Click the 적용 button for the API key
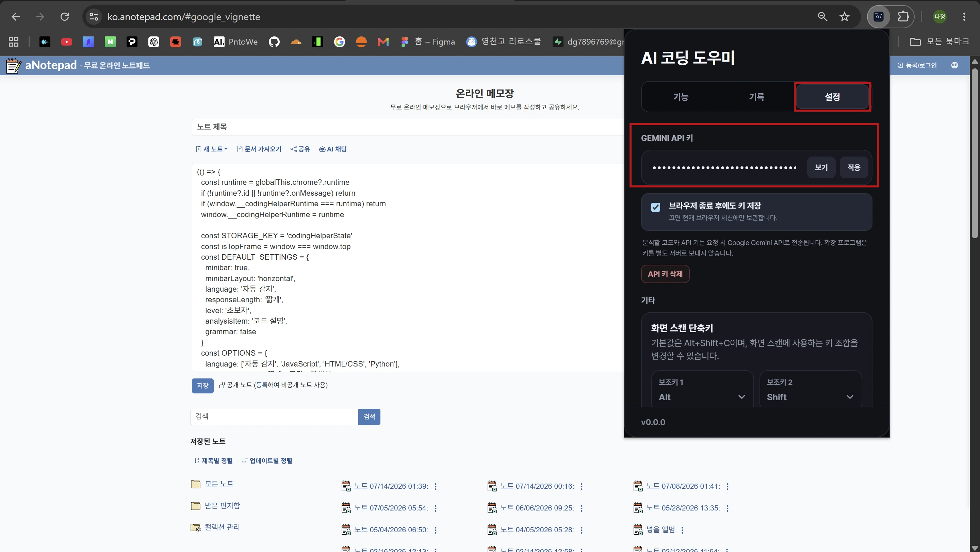Image resolution: width=980 pixels, height=552 pixels. coord(854,167)
